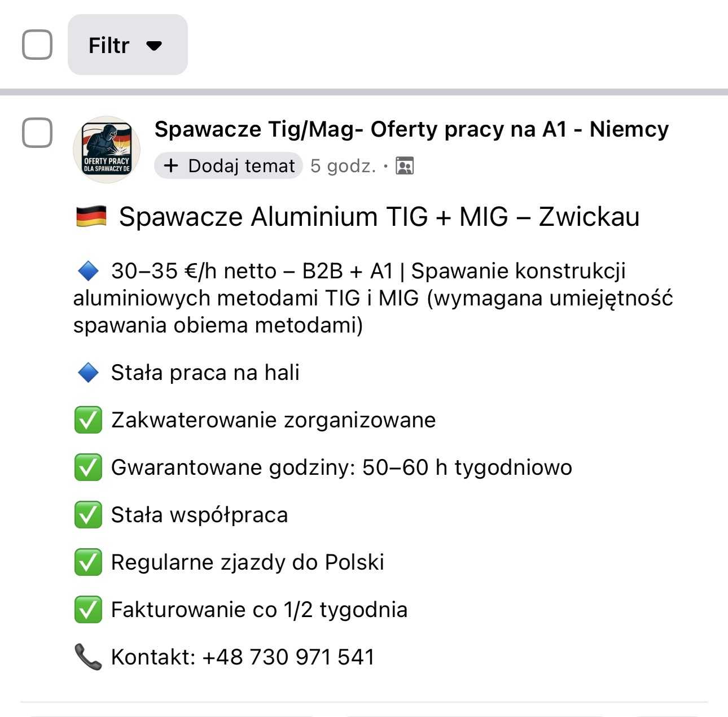The height and width of the screenshot is (717, 728).
Task: Click the German flag emoji in post title
Action: click(x=91, y=217)
